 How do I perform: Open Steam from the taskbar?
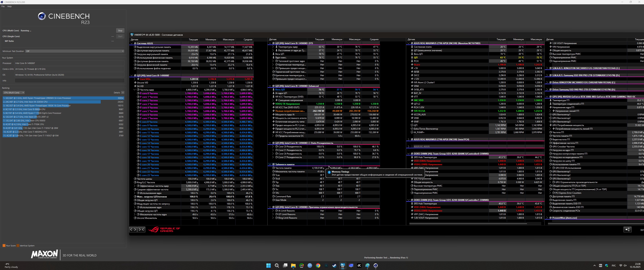334,265
